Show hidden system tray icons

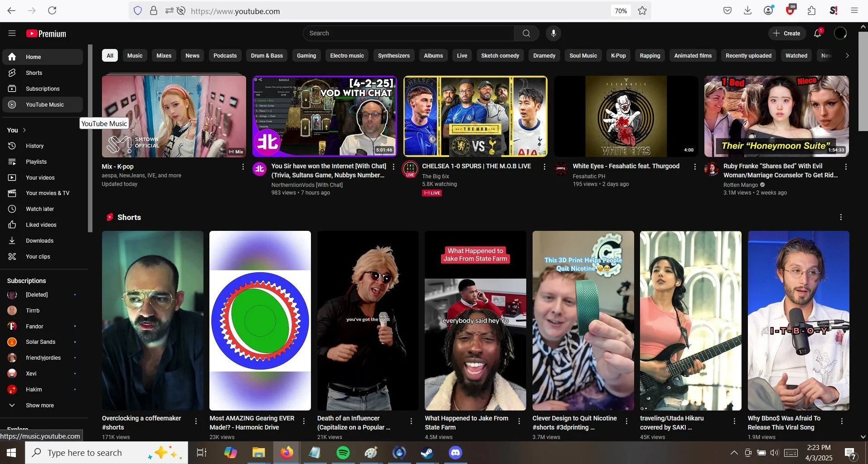[734, 453]
